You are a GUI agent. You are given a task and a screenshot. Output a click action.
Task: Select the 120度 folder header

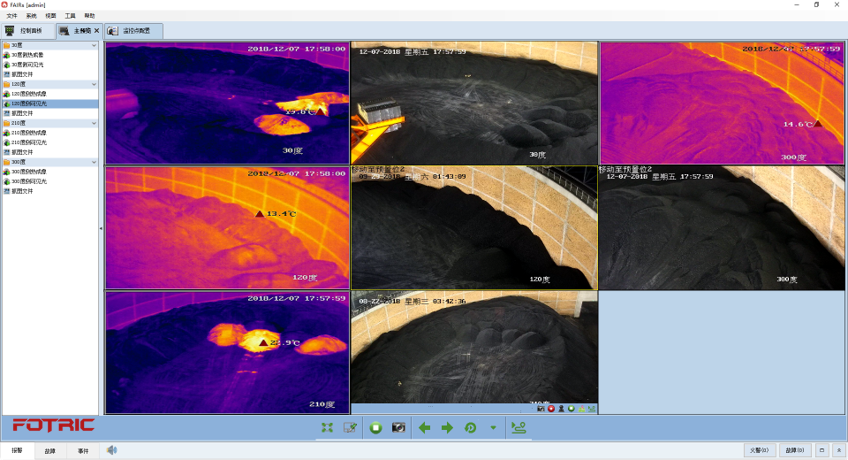(x=50, y=84)
